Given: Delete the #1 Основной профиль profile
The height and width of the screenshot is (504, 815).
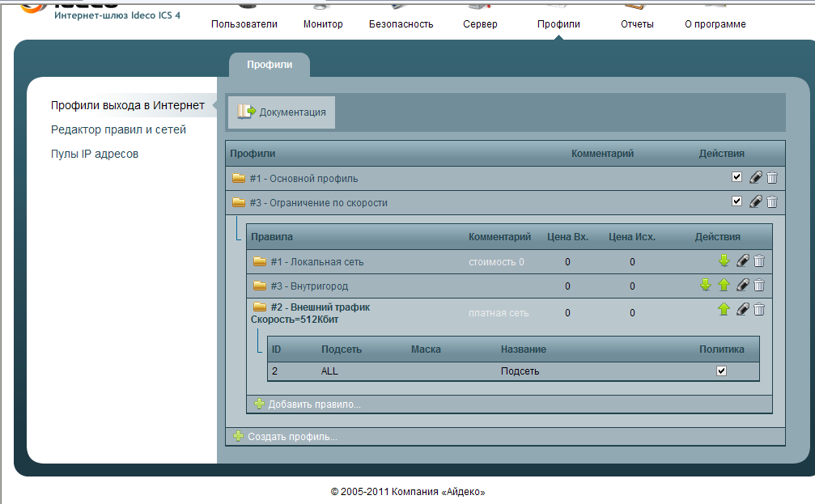Looking at the screenshot, I should (x=772, y=178).
